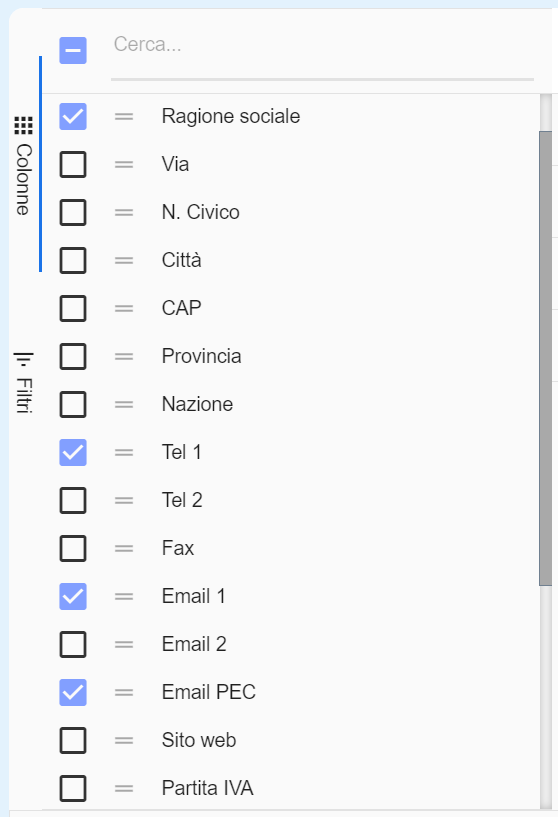Click the drag handle next to Email PEC

click(x=124, y=692)
